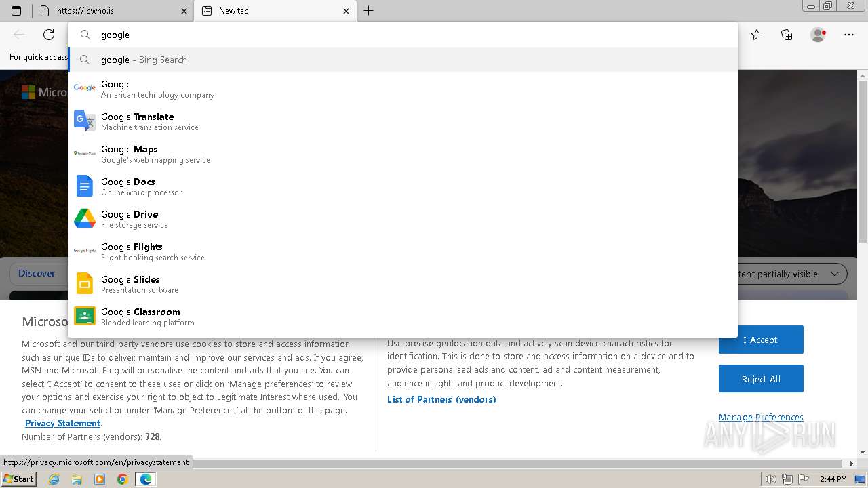Screen dimensions: 868x488
Task: Select the New tab tab
Action: [x=275, y=11]
